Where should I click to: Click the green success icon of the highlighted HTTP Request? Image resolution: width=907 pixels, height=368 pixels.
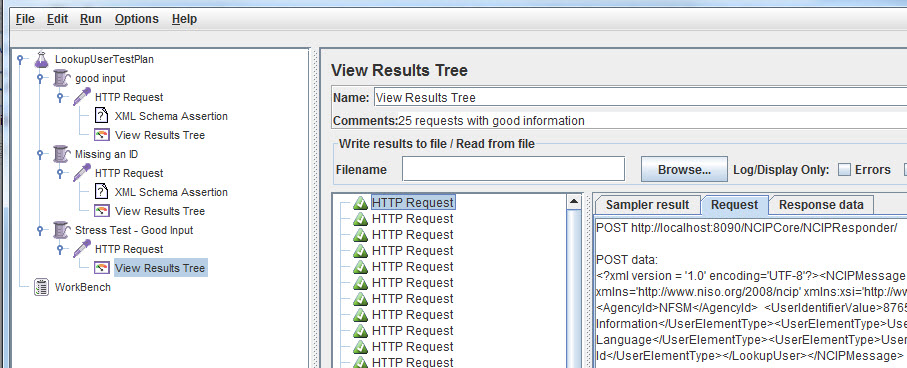click(360, 203)
